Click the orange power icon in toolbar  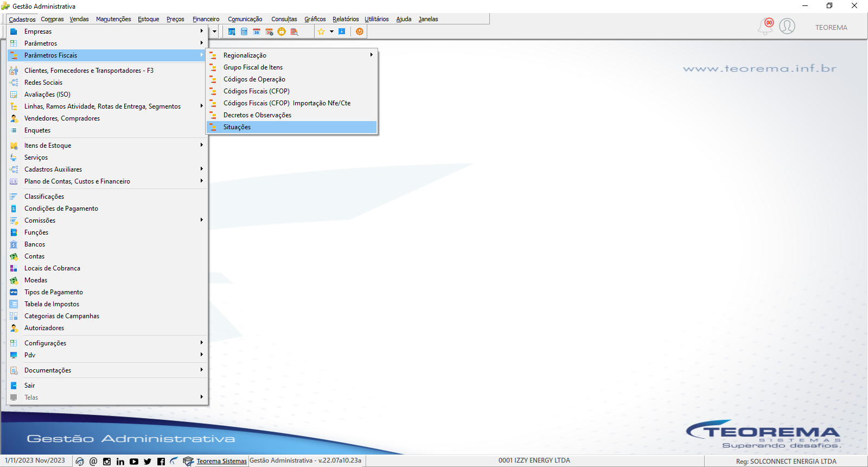pos(359,31)
